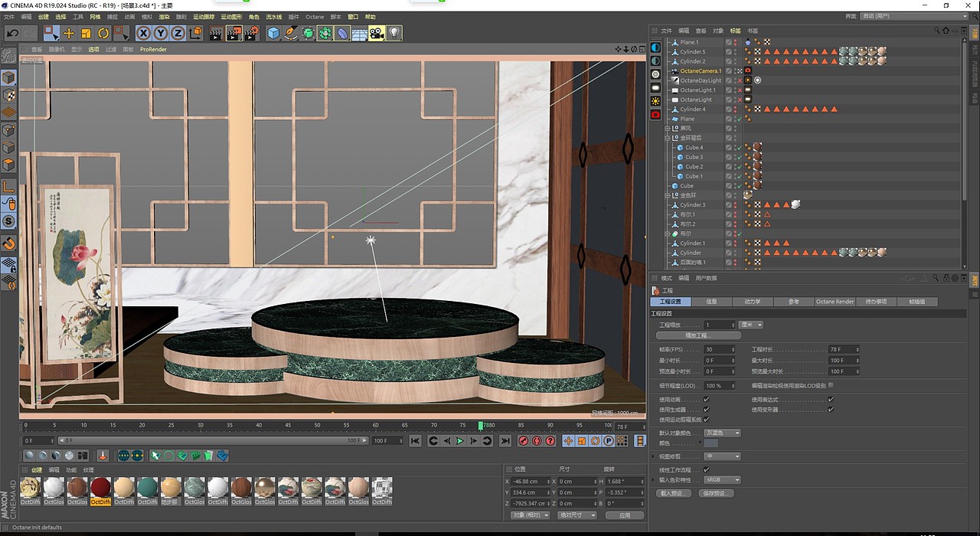Toggle layer checkbox for OctaneDayLight object
This screenshot has height=536, width=980.
click(729, 80)
